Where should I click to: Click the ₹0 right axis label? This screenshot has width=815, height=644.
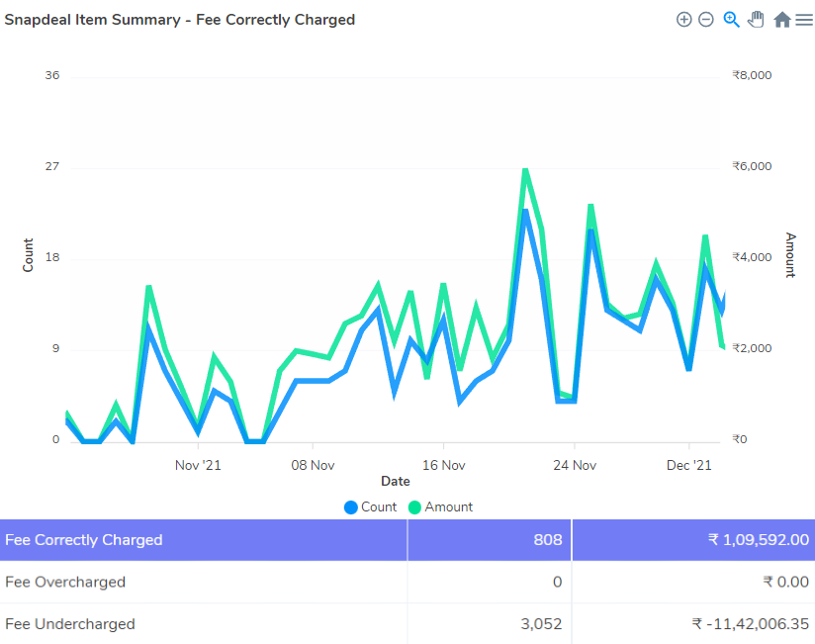coord(740,439)
